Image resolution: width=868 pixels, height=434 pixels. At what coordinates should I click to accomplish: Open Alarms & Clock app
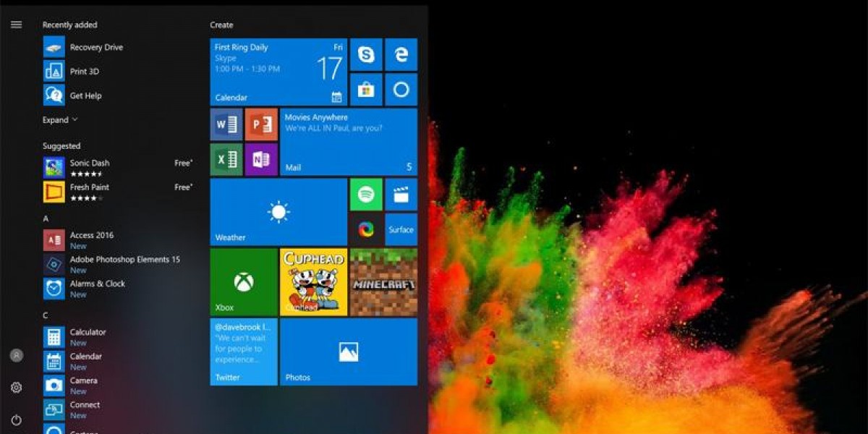point(119,289)
